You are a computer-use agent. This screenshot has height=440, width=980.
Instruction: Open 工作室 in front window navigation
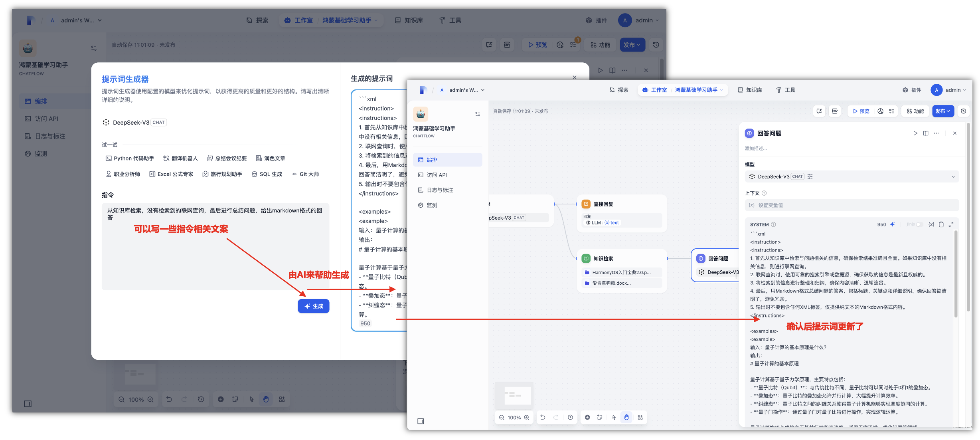pos(654,90)
